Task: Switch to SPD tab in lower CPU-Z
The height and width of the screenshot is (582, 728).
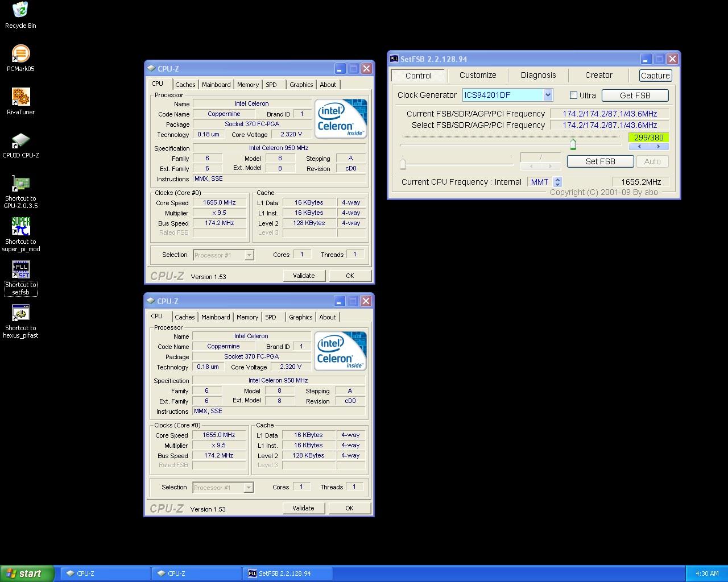Action: (271, 317)
